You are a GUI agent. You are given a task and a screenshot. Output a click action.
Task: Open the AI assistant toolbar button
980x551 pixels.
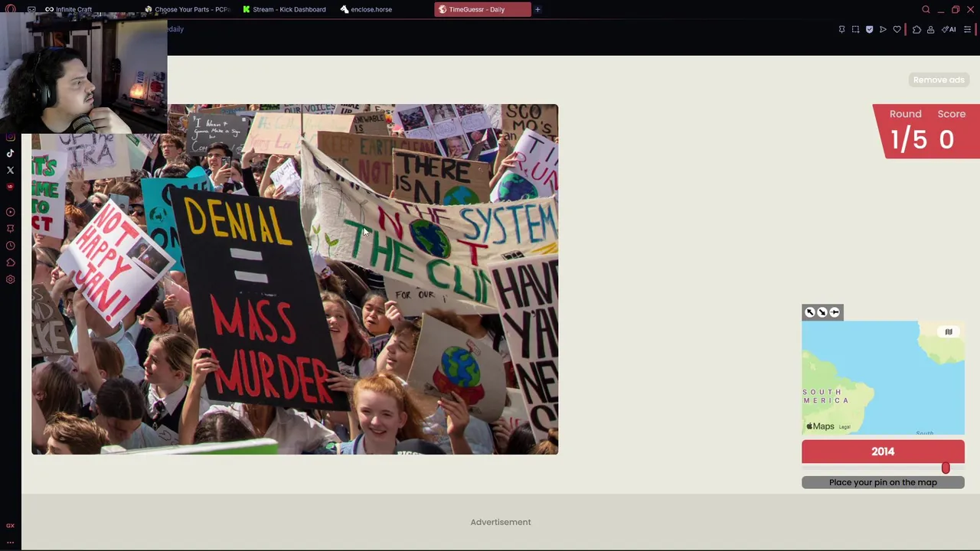(x=949, y=29)
